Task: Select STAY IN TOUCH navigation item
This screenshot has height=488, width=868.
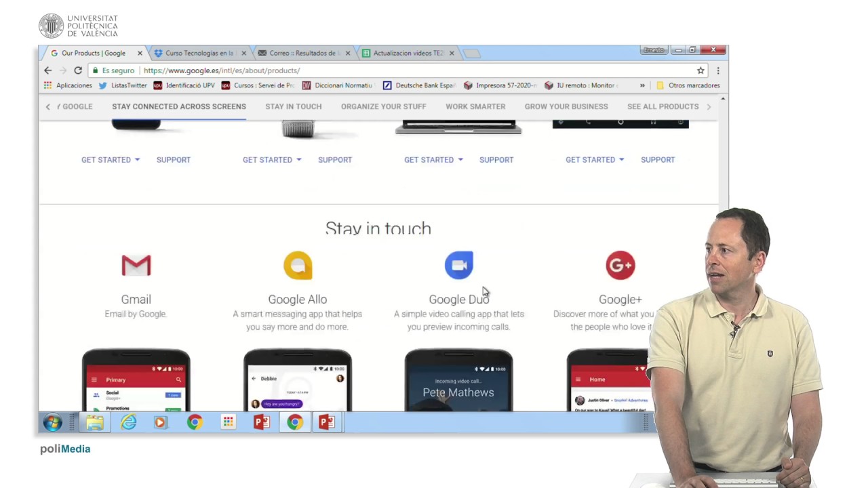Action: [x=294, y=106]
